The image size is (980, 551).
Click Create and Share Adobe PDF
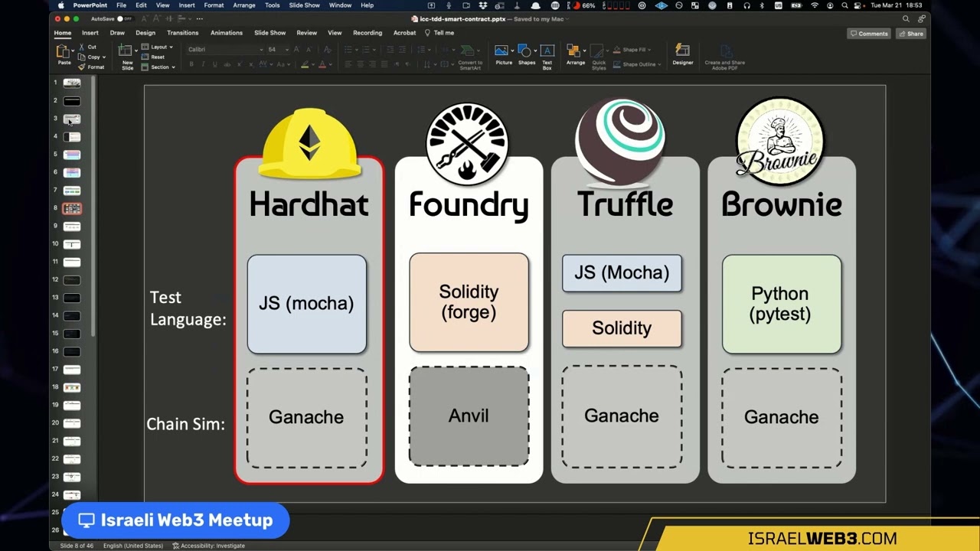click(x=724, y=57)
